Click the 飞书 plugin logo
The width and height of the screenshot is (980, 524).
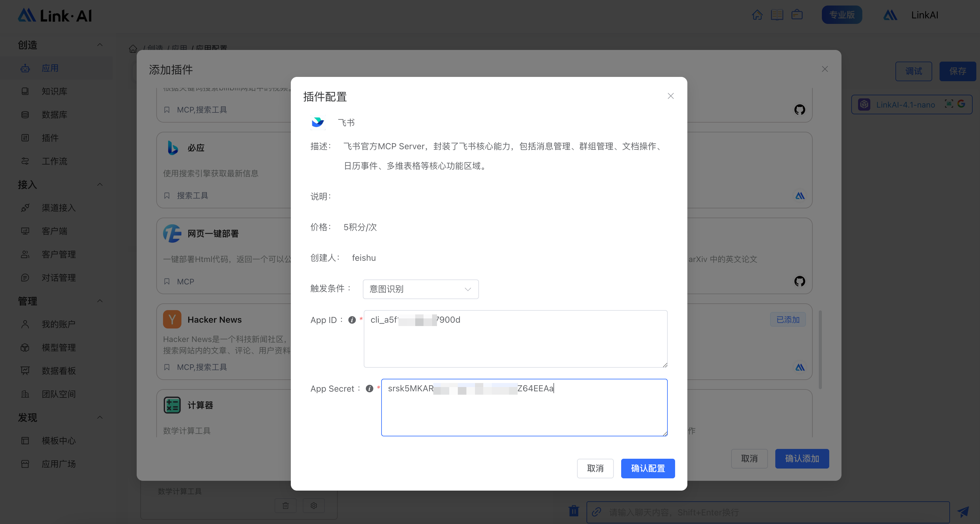click(318, 122)
